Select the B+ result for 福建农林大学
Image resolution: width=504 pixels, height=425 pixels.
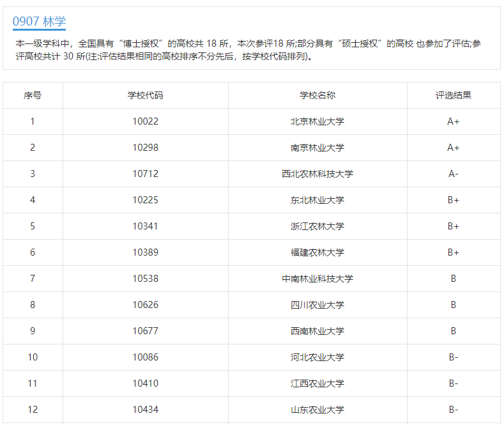(454, 252)
